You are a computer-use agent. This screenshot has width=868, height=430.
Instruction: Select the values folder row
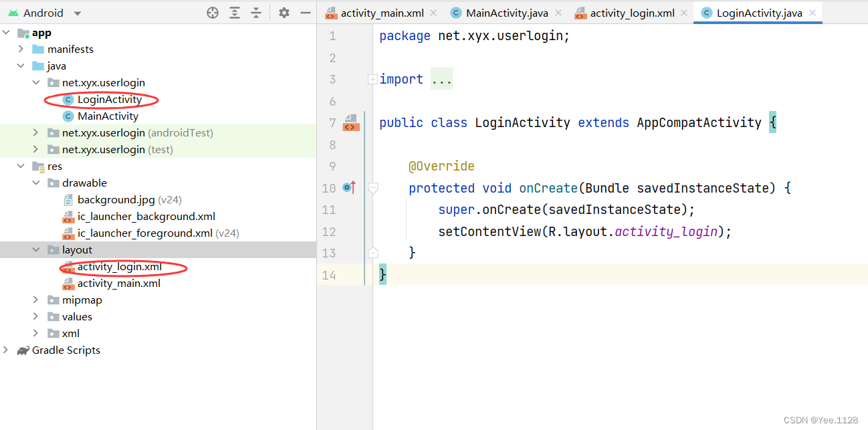tap(158, 316)
